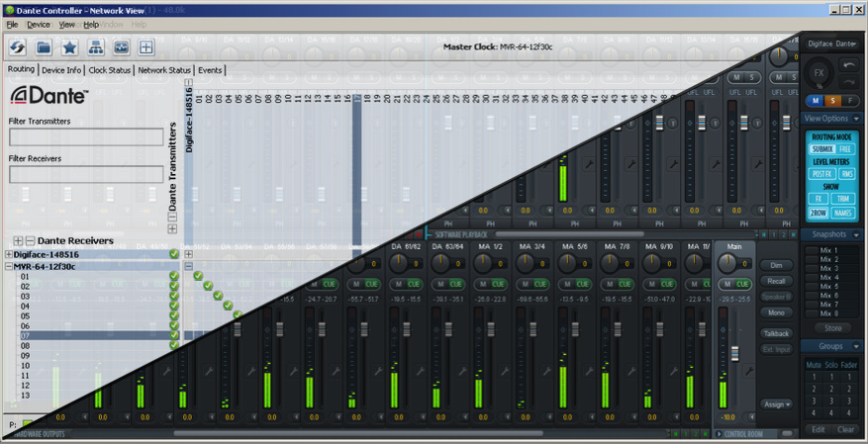This screenshot has width=868, height=444.
Task: Open the wrench settings on MA 1/2 channel
Action: 505,371
